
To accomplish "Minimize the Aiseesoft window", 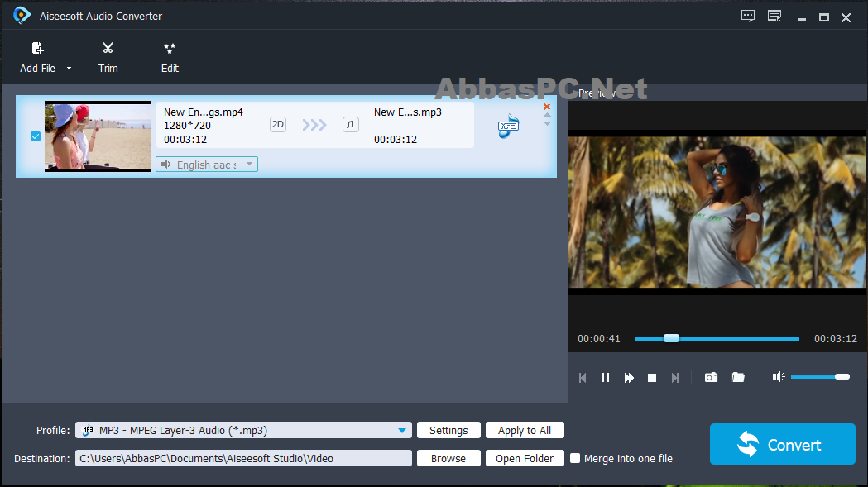I will (x=801, y=17).
